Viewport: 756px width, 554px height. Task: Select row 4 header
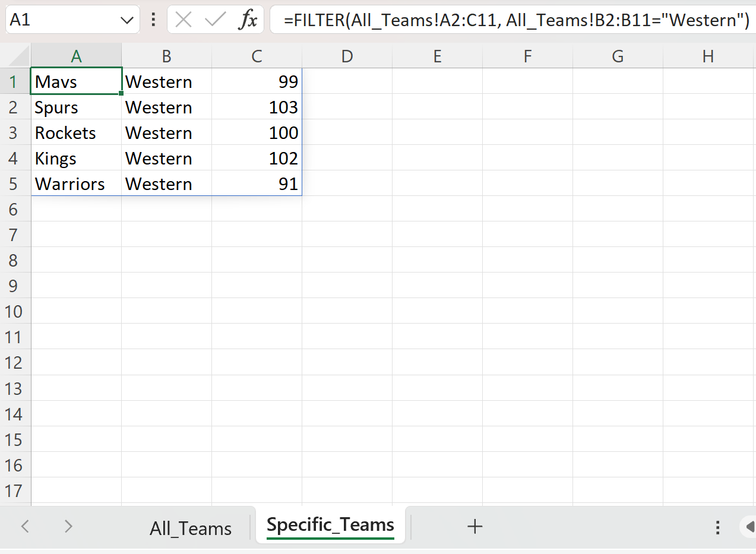(15, 158)
